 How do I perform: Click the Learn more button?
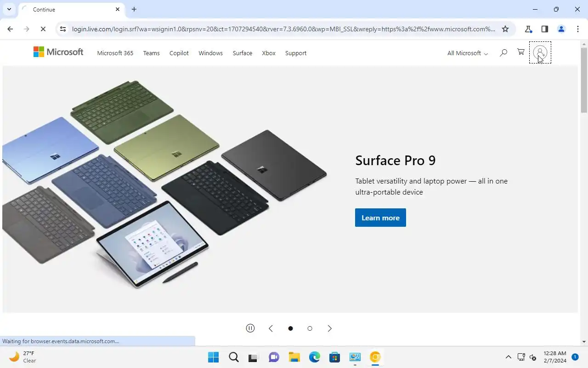(380, 218)
